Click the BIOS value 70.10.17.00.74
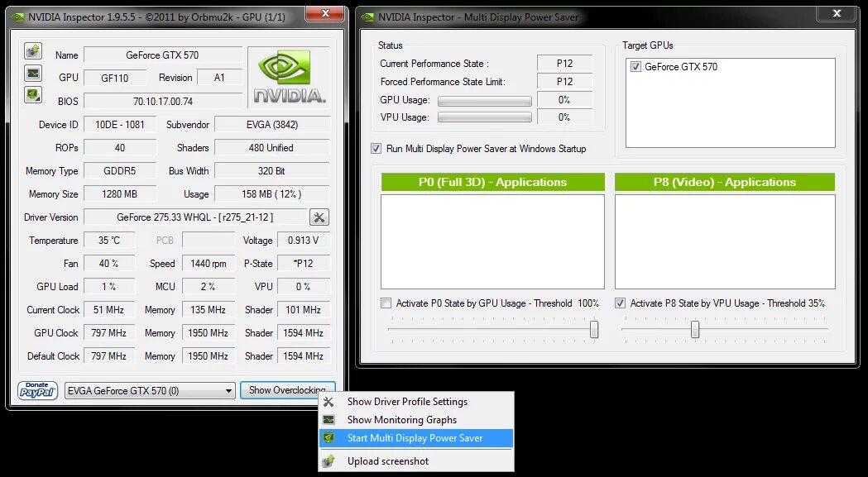This screenshot has height=477, width=868. (163, 101)
